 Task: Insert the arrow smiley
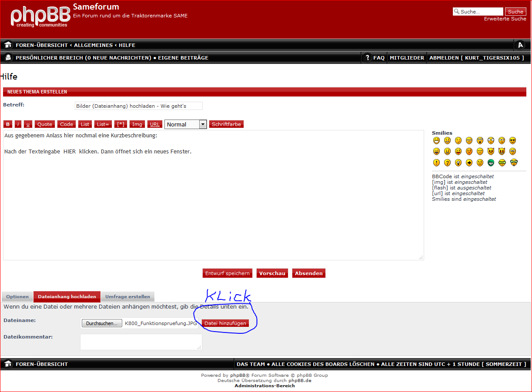point(469,163)
